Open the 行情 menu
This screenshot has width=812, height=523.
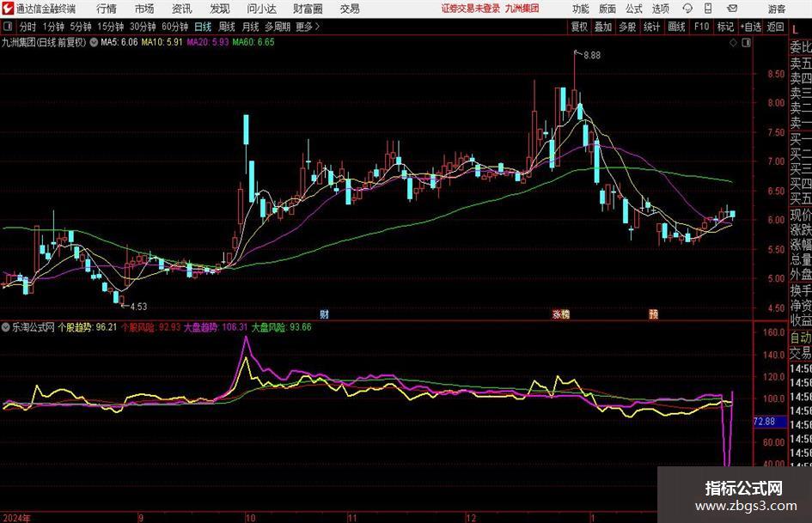tap(107, 9)
